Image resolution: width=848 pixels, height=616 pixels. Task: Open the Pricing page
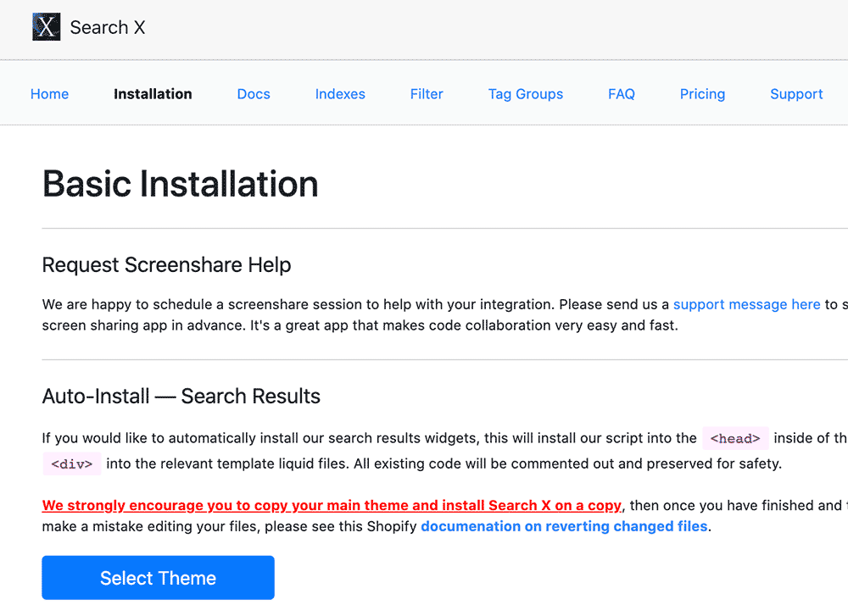click(702, 94)
